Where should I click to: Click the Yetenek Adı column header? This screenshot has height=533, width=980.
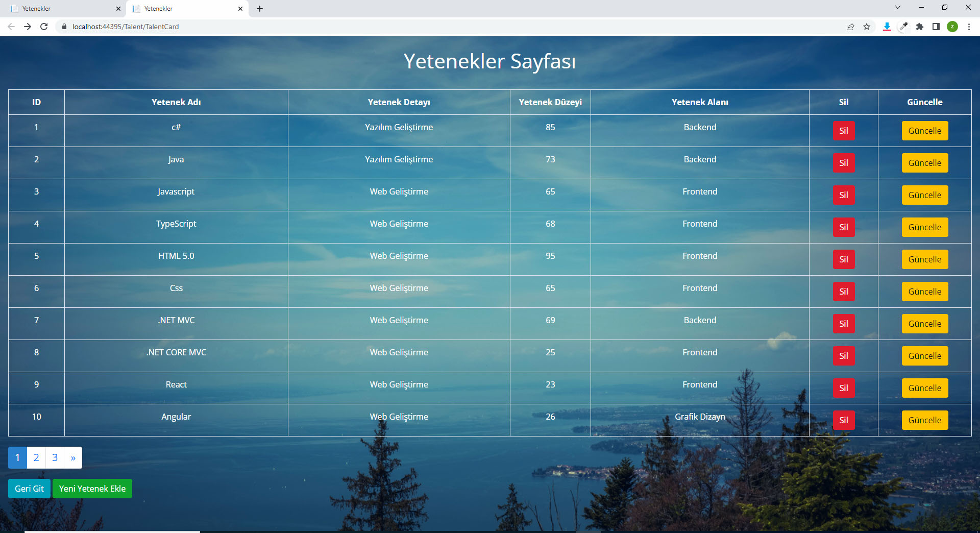coord(176,102)
